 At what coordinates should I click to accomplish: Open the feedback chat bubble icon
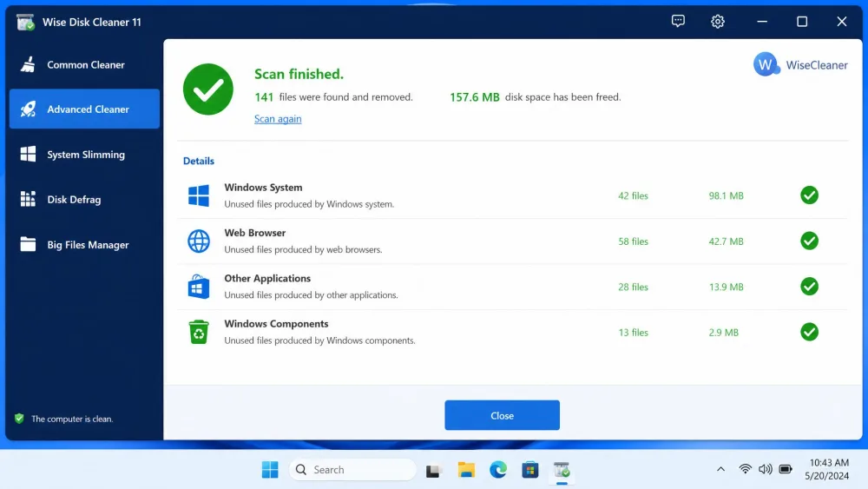pos(678,22)
